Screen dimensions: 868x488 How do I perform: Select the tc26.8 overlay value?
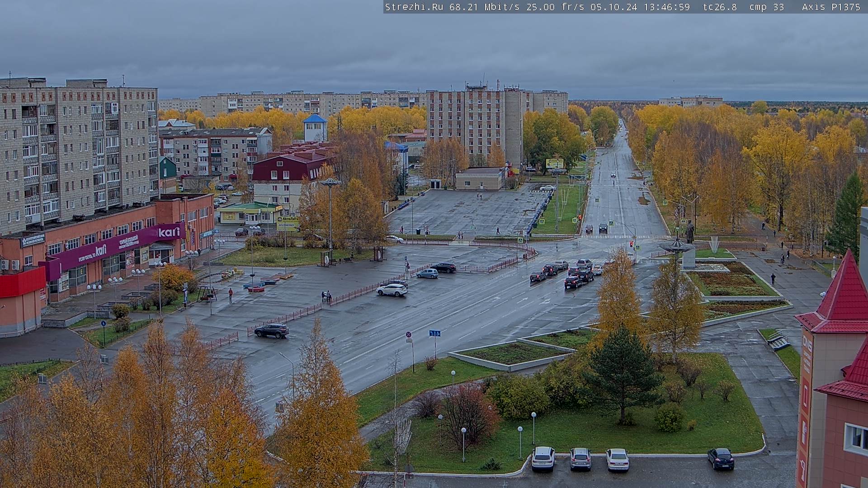720,7
